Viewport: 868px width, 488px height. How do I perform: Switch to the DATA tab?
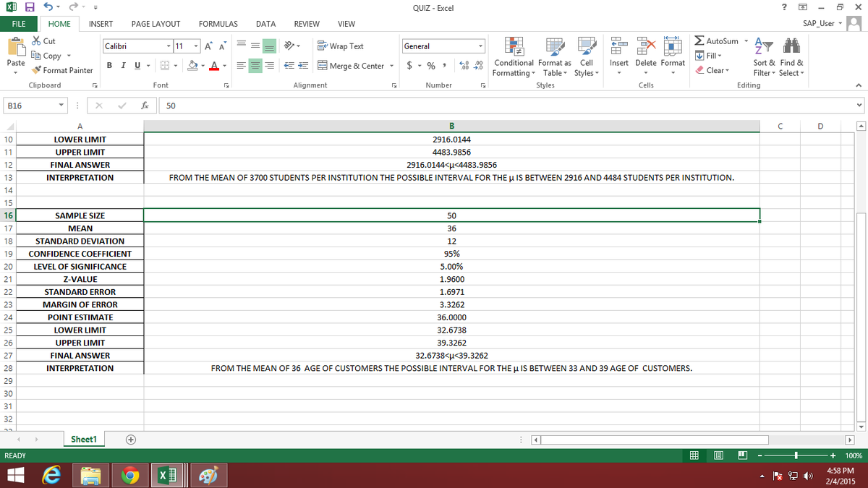click(265, 24)
